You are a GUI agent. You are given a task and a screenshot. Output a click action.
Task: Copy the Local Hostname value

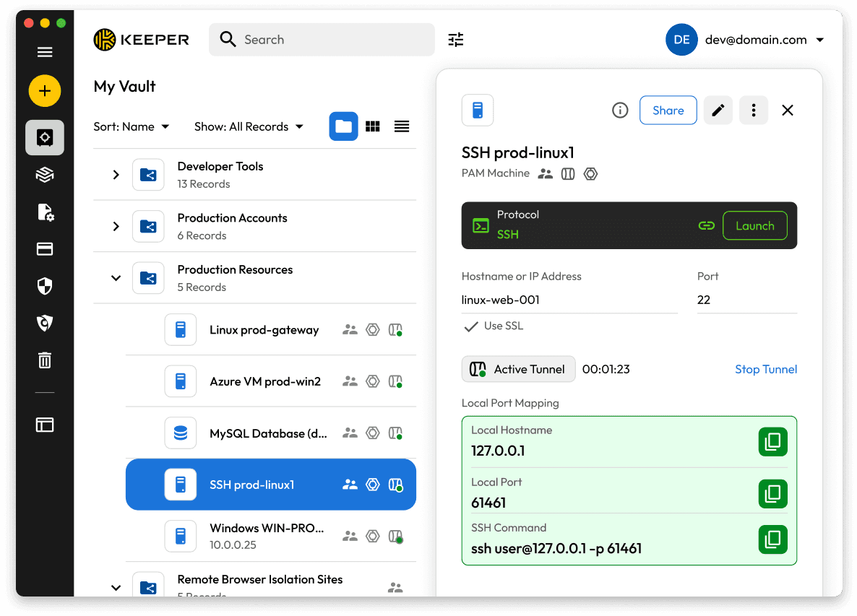click(x=772, y=441)
